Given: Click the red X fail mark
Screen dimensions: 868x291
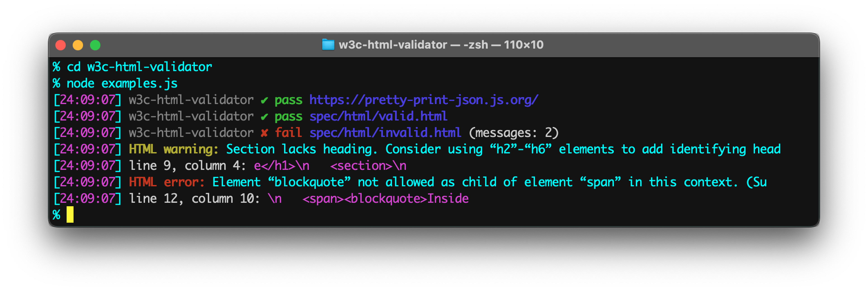Looking at the screenshot, I should 264,133.
